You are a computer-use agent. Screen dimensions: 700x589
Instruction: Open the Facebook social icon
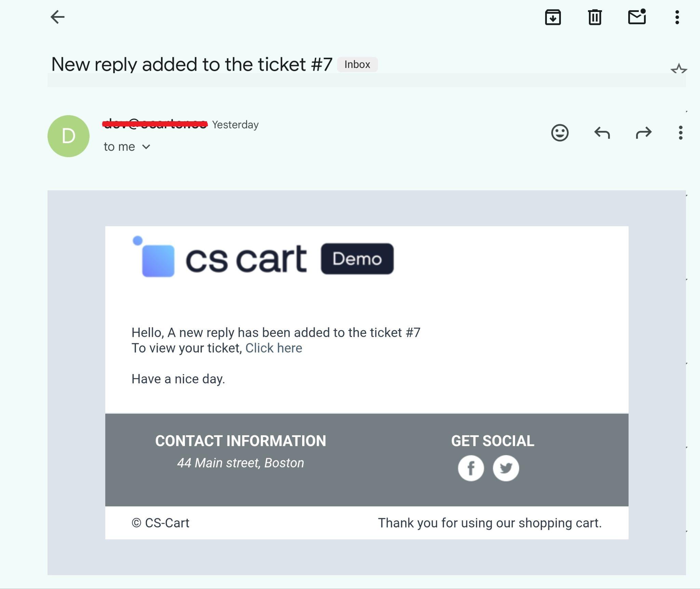pos(471,468)
